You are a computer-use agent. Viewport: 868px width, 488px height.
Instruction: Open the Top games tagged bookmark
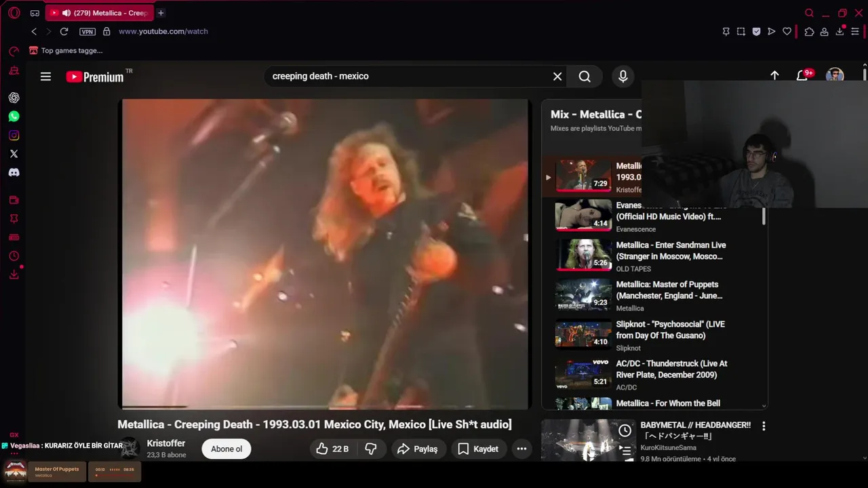(x=66, y=50)
